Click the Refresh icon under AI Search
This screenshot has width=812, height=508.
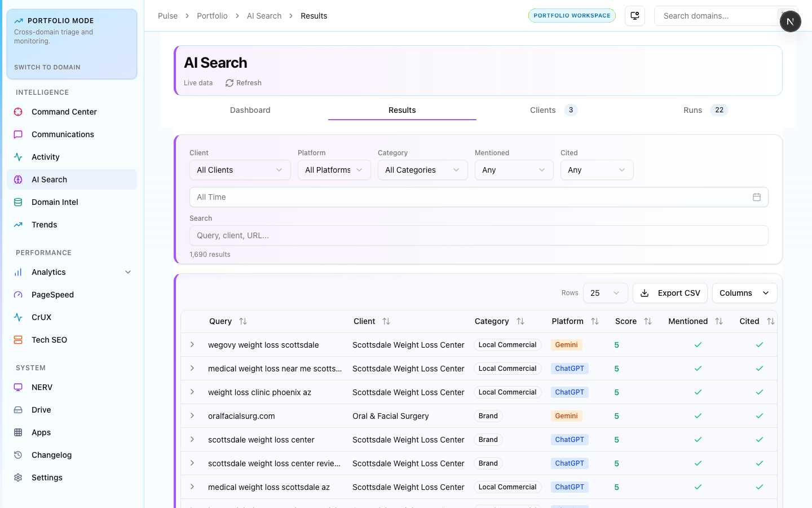[230, 83]
